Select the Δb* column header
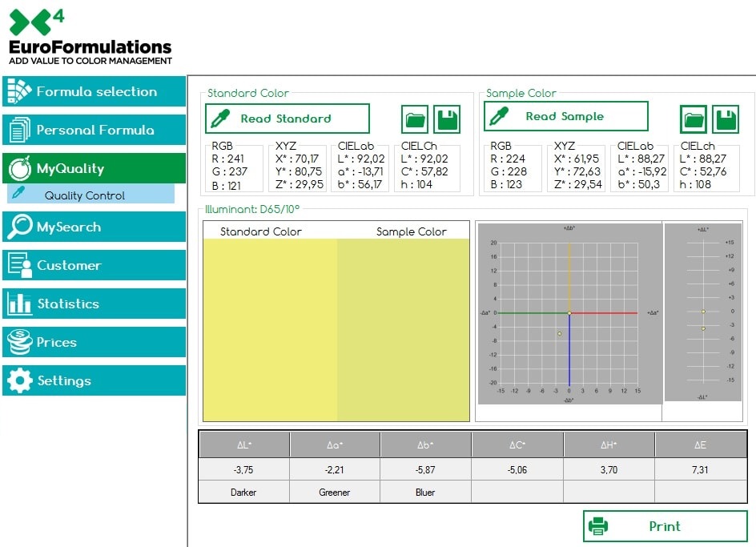 pyautogui.click(x=426, y=444)
